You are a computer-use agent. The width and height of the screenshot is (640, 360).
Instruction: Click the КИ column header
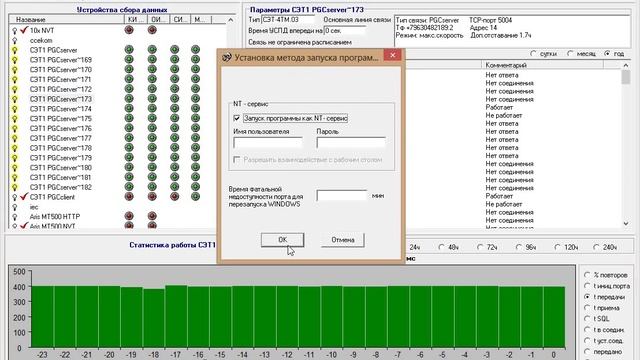pos(135,20)
